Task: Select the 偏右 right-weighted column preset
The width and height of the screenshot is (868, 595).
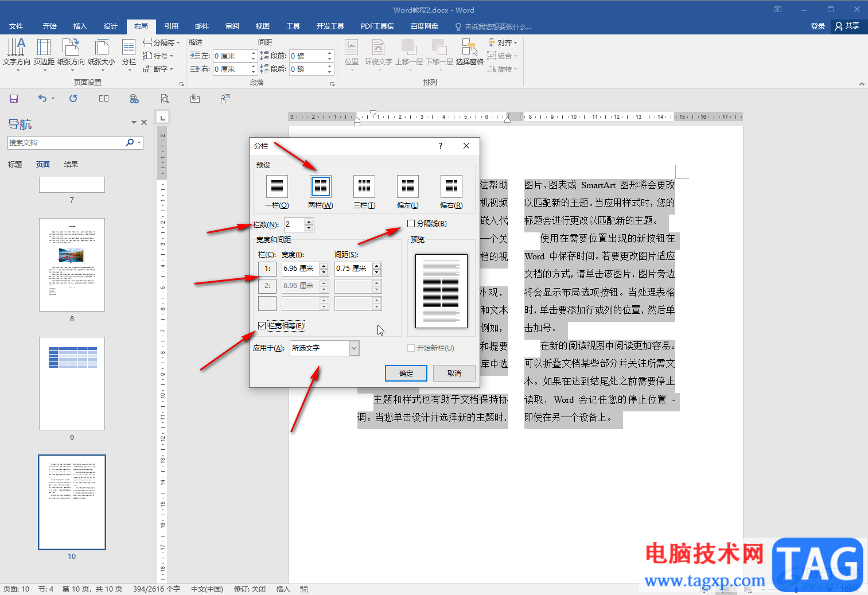Action: pos(451,186)
